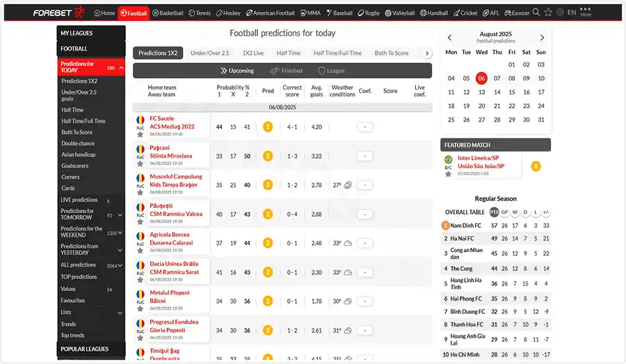The image size is (626, 364).
Task: Click weather icon for Agricola Borcea match
Action: tap(348, 243)
